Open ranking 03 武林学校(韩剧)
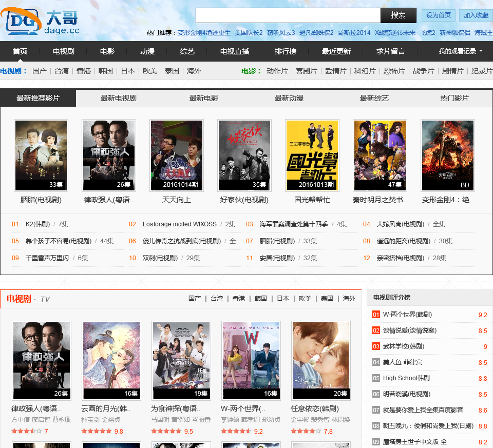Viewport: 493px width, 448px height. pos(404,346)
